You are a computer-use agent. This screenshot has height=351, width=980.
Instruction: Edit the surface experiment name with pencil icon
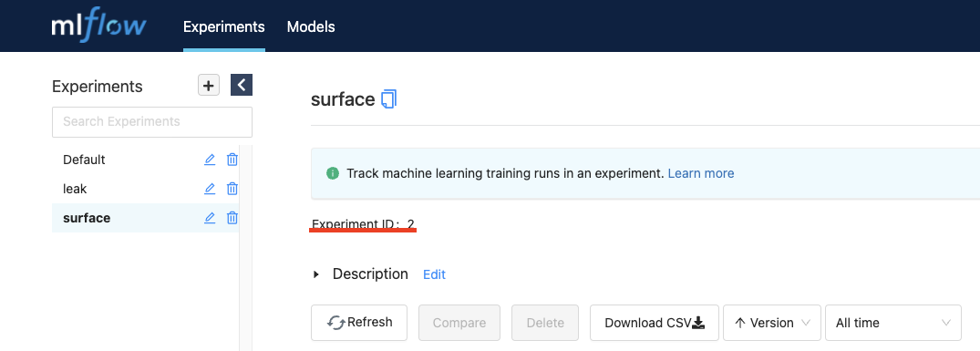tap(210, 217)
